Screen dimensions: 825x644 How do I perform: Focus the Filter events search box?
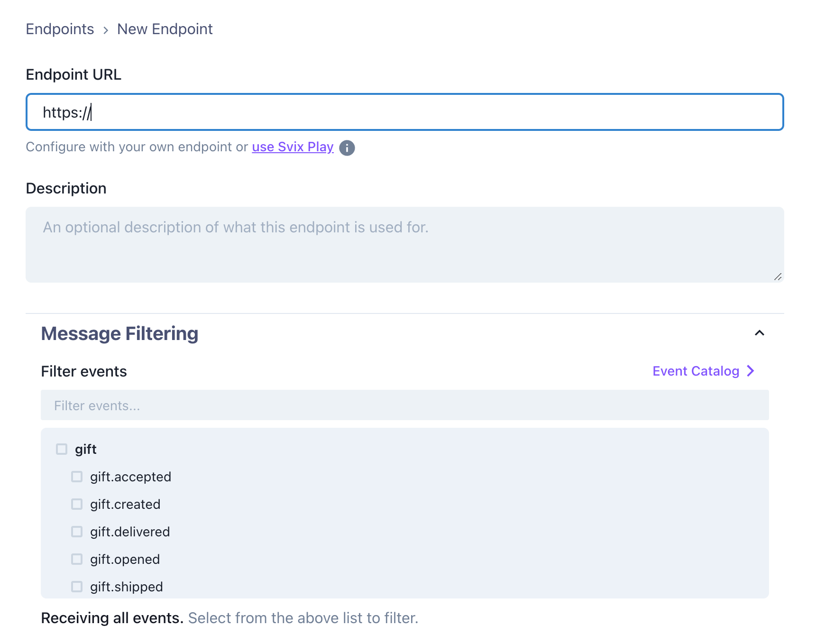click(405, 405)
